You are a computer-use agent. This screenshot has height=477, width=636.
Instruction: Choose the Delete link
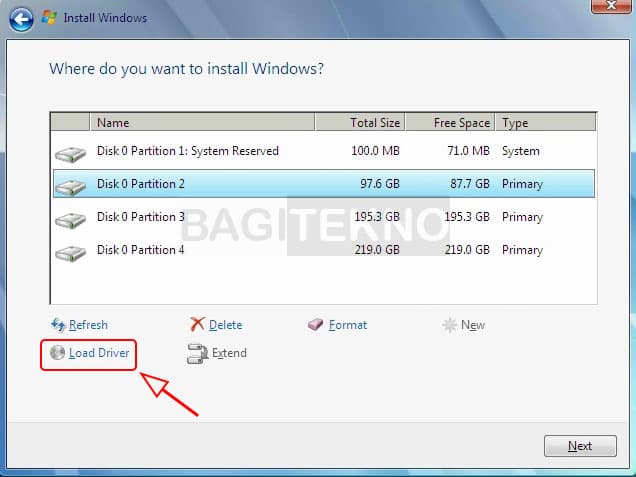(x=226, y=325)
